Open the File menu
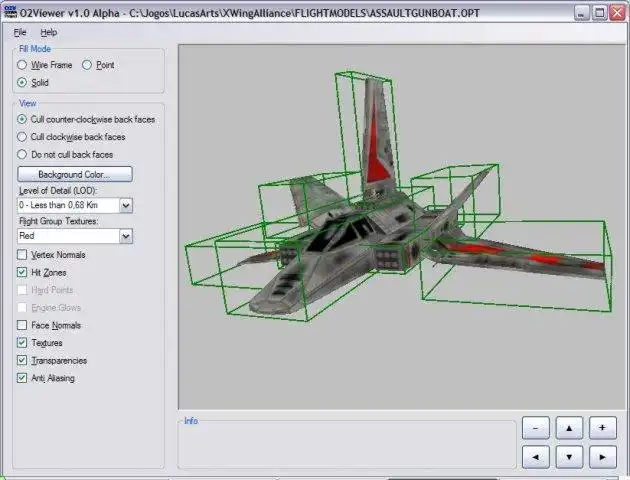This screenshot has width=630, height=480. pyautogui.click(x=20, y=33)
